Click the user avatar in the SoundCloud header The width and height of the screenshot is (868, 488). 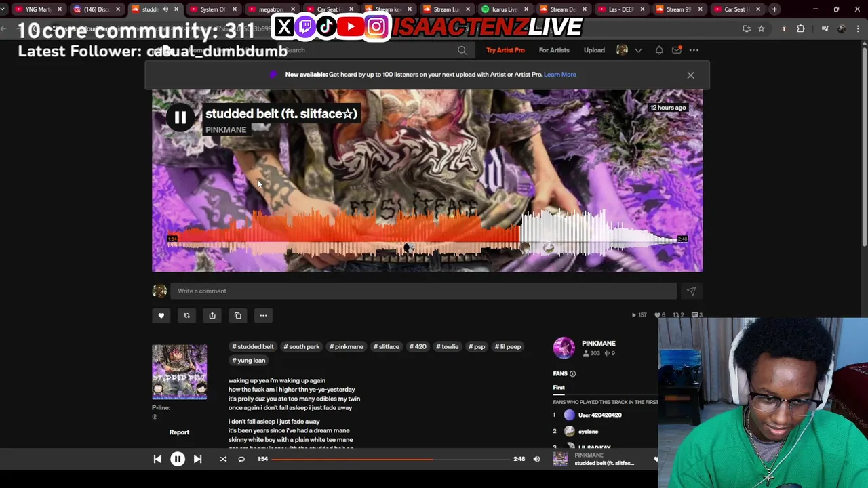click(622, 50)
